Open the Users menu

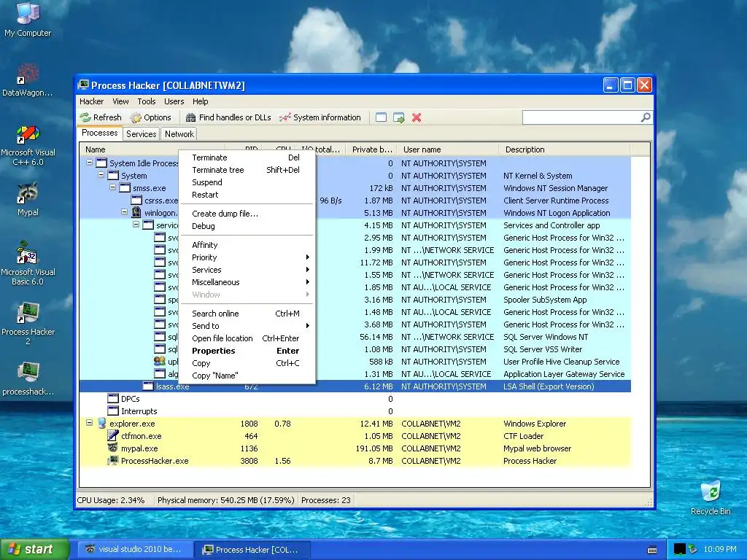coord(174,101)
